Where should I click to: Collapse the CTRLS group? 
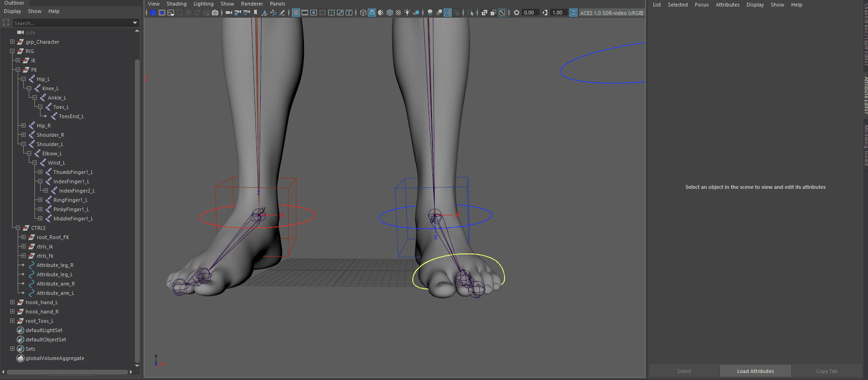coord(18,228)
